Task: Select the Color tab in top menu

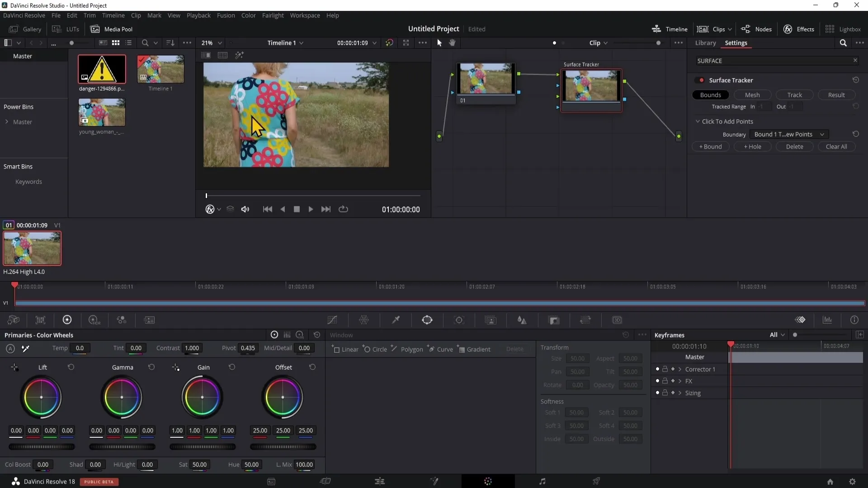Action: coord(248,15)
